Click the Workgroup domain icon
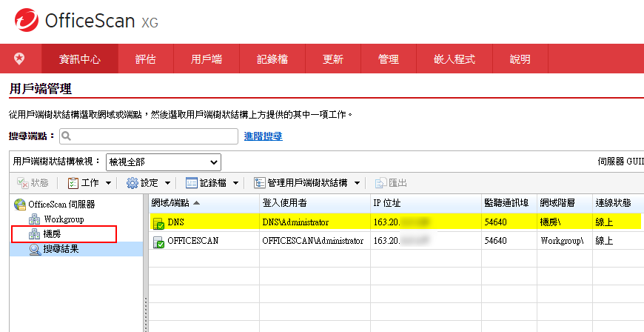 pyautogui.click(x=35, y=219)
